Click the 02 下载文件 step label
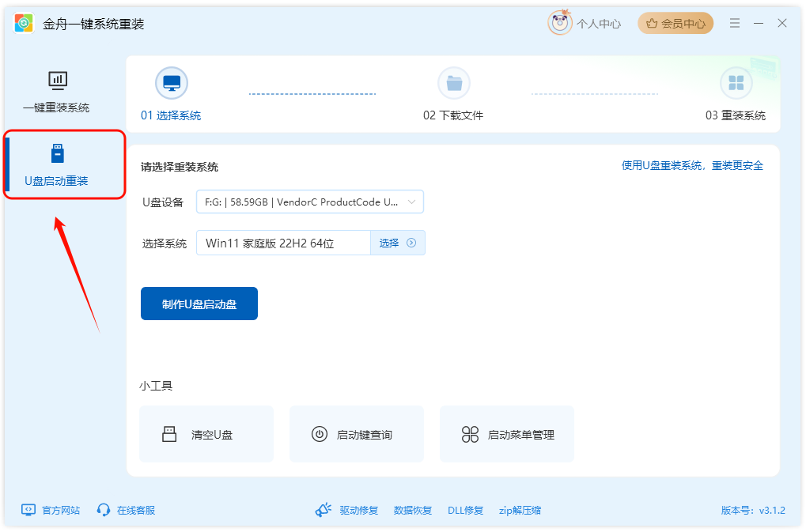Image resolution: width=806 pixels, height=532 pixels. point(453,115)
